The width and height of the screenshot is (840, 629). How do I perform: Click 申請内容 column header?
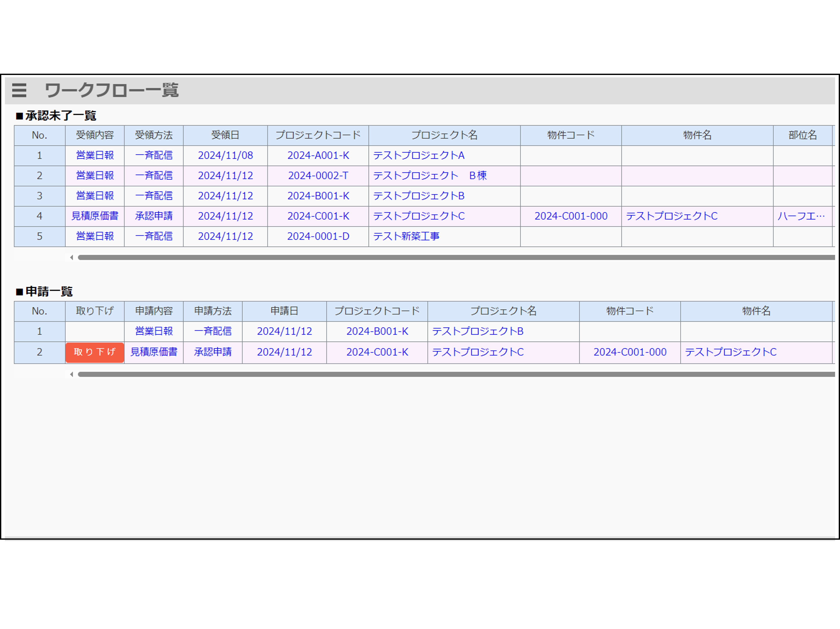(x=154, y=311)
